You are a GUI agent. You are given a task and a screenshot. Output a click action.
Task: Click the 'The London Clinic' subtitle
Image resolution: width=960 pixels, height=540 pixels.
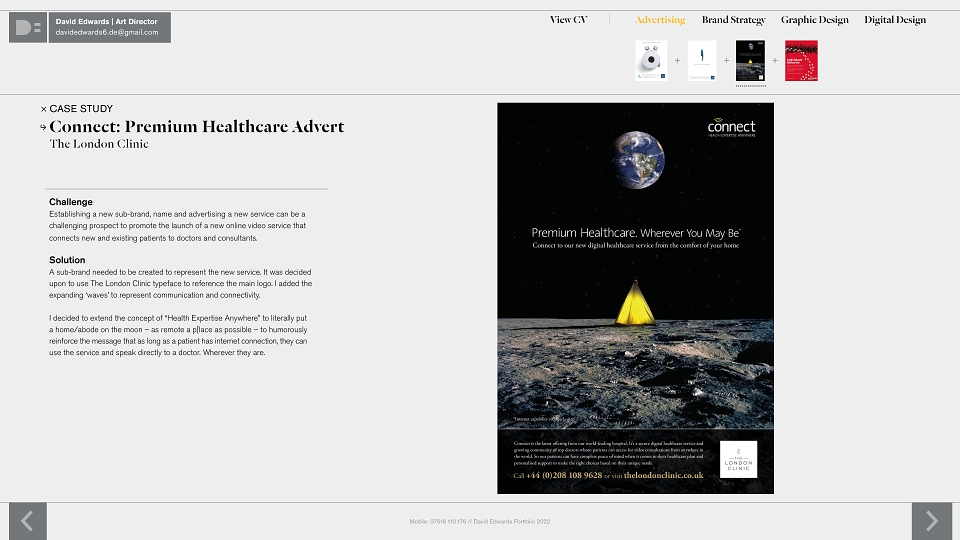tap(99, 144)
